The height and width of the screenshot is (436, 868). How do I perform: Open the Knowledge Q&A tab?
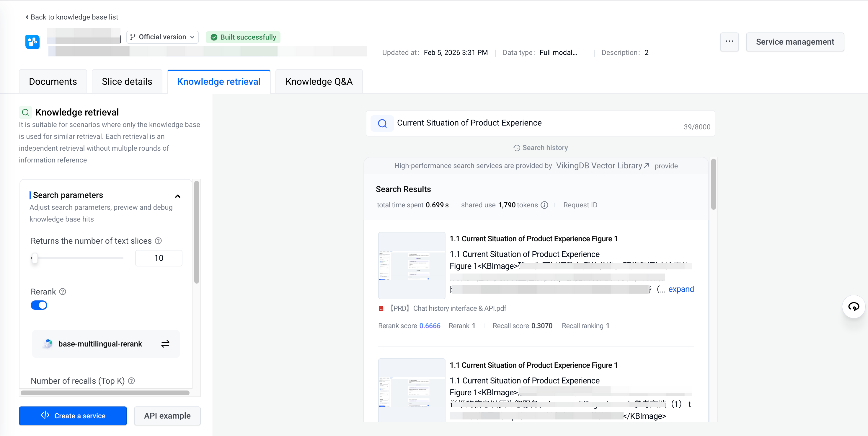319,82
